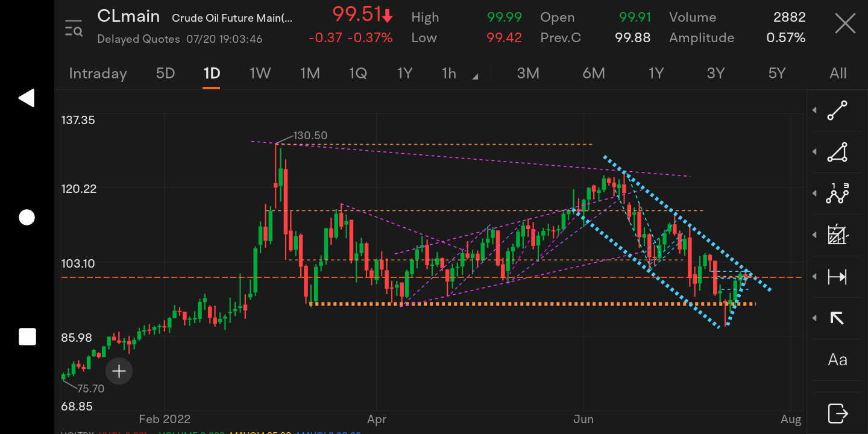Expand range measure tool options arrow
The image size is (868, 434).
(815, 277)
